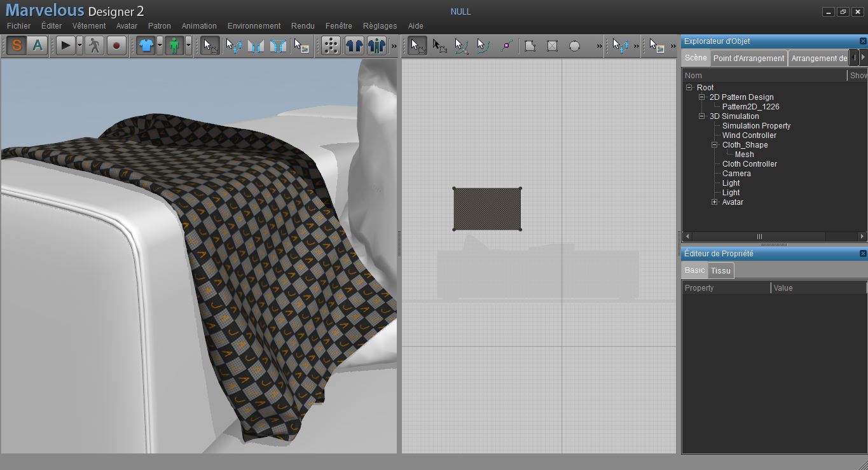Click the shirt with avatar arrangement icon
868x470 pixels.
coord(376,46)
